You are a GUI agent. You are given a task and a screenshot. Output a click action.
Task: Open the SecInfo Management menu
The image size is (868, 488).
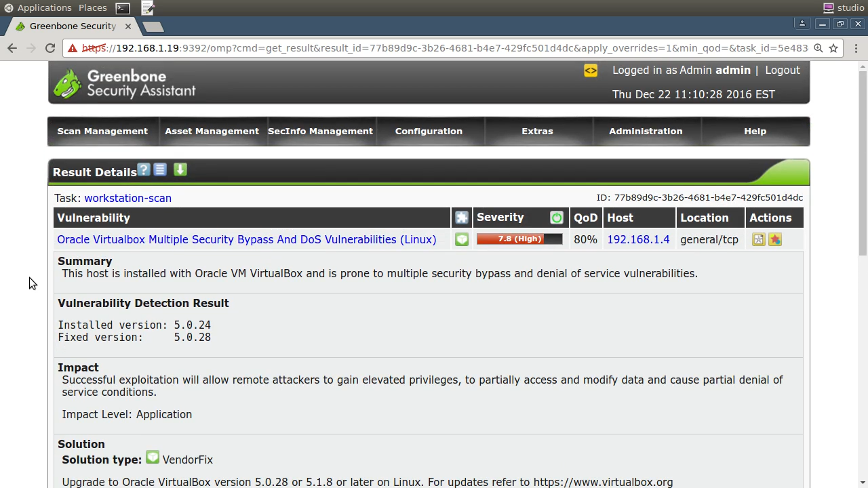point(320,131)
